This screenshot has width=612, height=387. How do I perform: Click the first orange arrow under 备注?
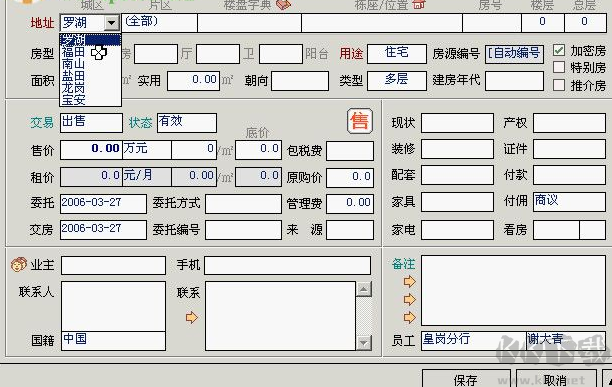pos(409,281)
